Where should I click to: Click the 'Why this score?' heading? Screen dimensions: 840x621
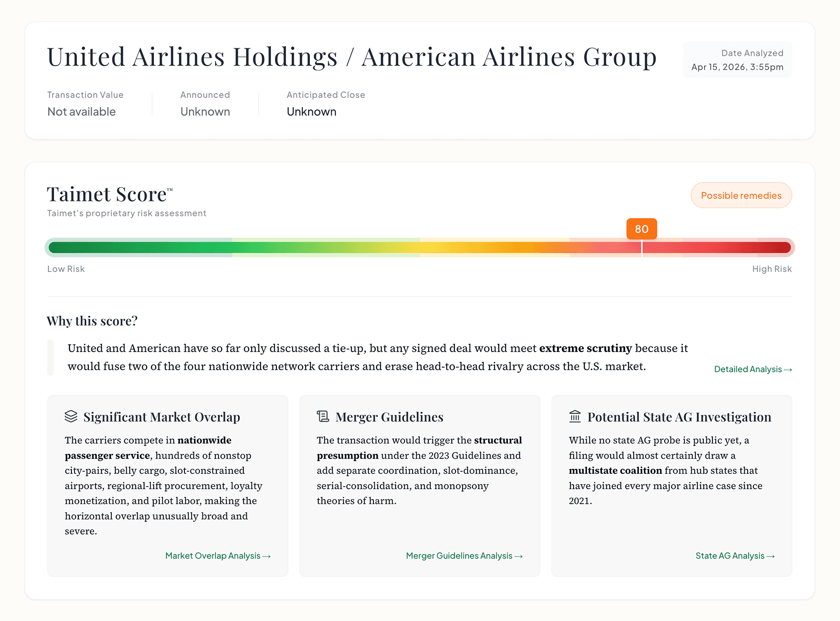click(92, 321)
